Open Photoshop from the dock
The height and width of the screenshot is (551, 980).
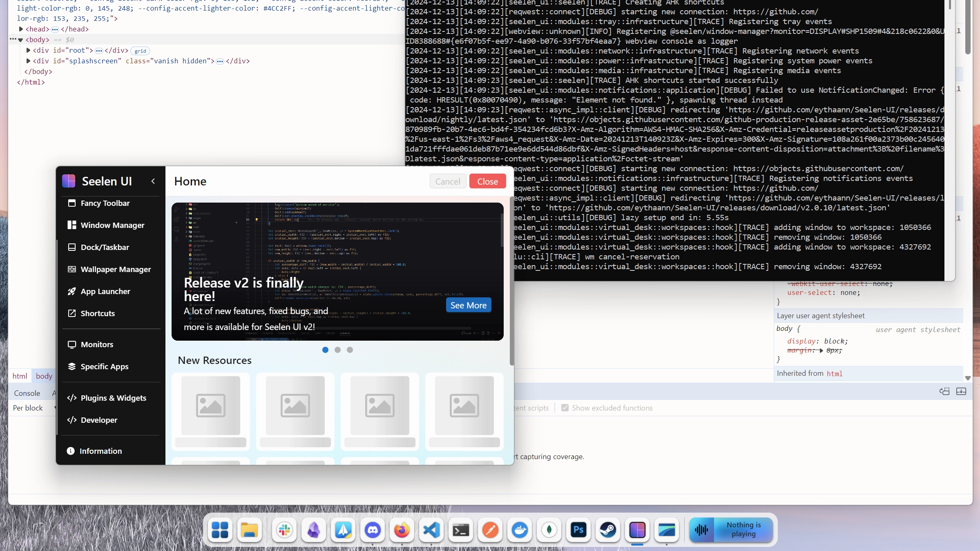pos(578,530)
